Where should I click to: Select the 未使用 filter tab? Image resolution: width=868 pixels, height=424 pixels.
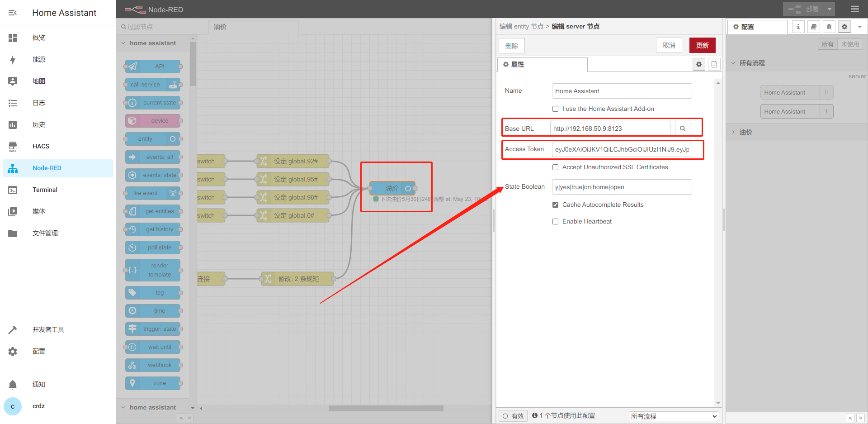pos(849,44)
